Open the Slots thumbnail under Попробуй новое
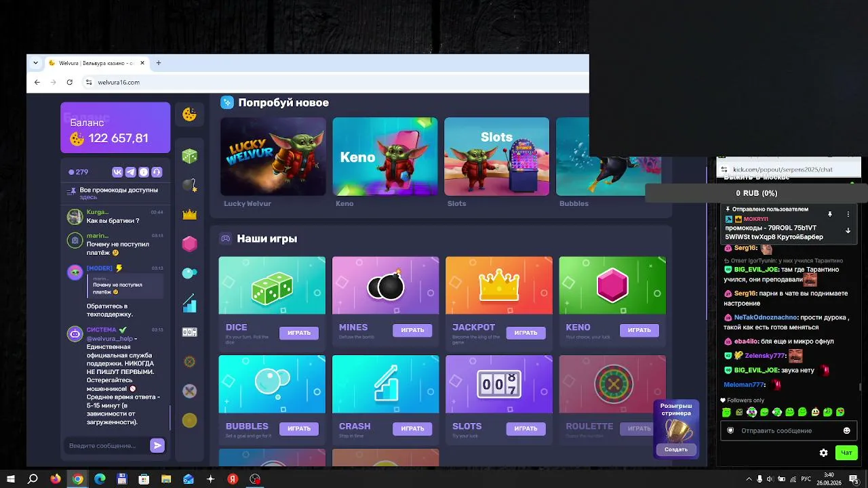This screenshot has height=488, width=868. click(497, 157)
